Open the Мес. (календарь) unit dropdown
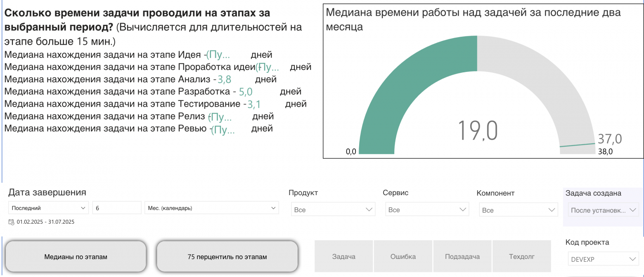 (x=211, y=208)
